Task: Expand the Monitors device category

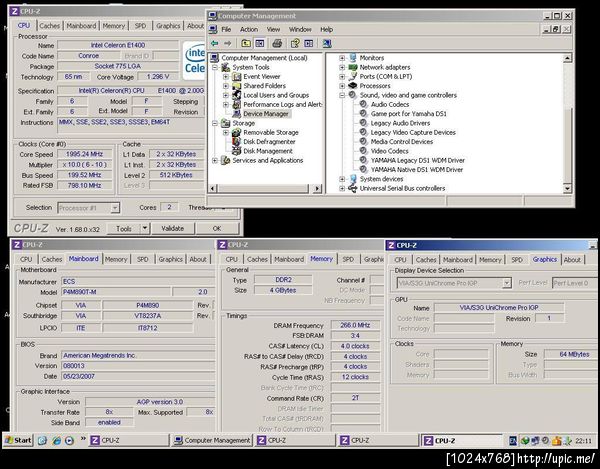Action: 342,58
